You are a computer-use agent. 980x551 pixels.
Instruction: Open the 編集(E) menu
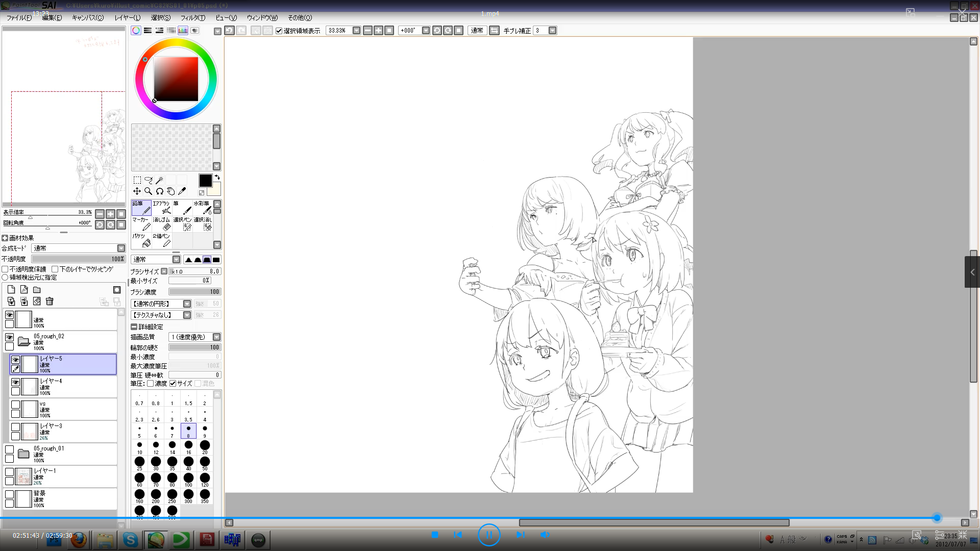52,18
